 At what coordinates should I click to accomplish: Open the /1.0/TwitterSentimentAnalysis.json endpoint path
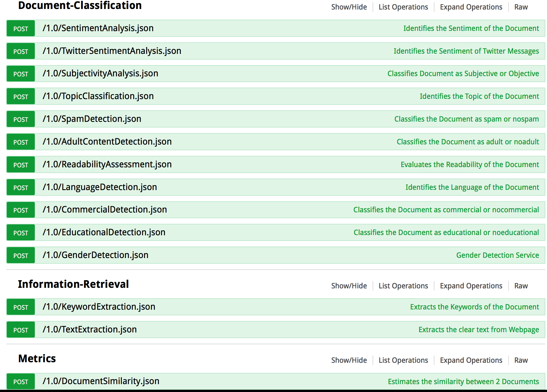[x=112, y=51]
